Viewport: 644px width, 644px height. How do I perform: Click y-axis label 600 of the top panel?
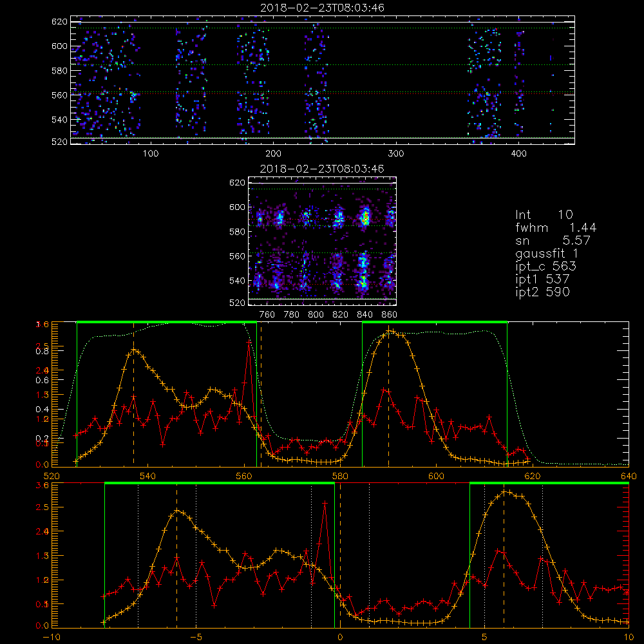coord(59,46)
